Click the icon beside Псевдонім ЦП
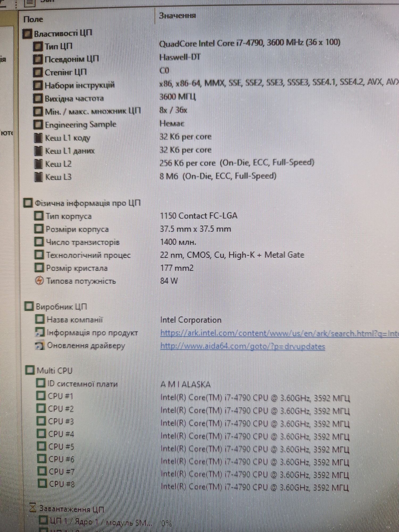Screen dimensions: 399x532 click(38, 59)
